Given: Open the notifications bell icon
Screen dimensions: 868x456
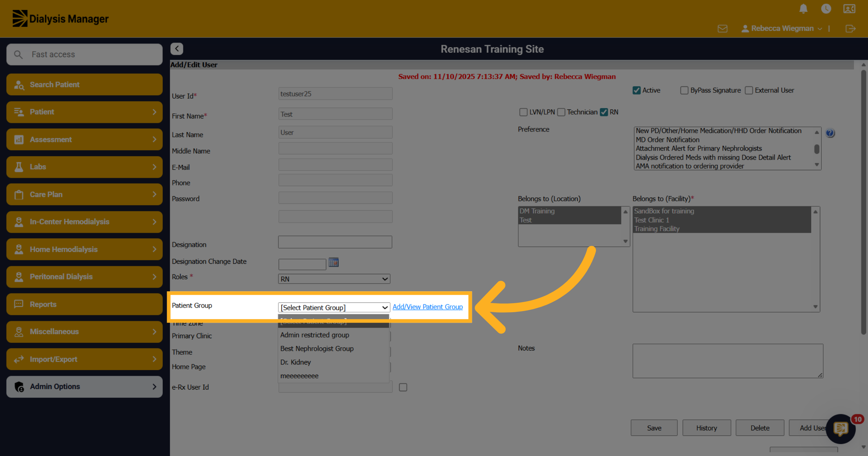Looking at the screenshot, I should pos(803,9).
